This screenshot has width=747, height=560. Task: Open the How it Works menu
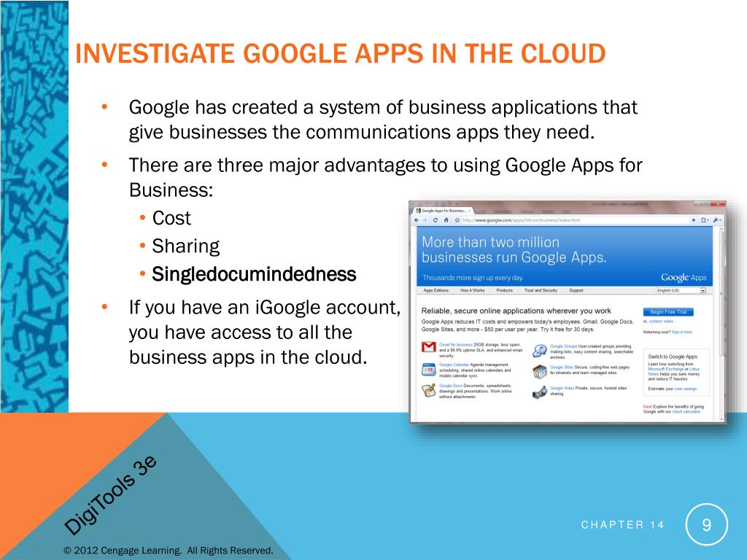tap(472, 290)
